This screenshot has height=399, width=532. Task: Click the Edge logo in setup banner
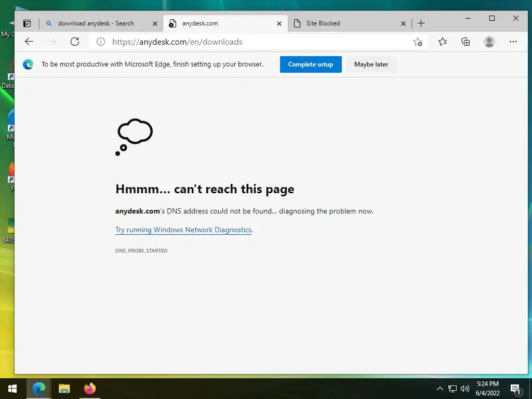point(28,64)
